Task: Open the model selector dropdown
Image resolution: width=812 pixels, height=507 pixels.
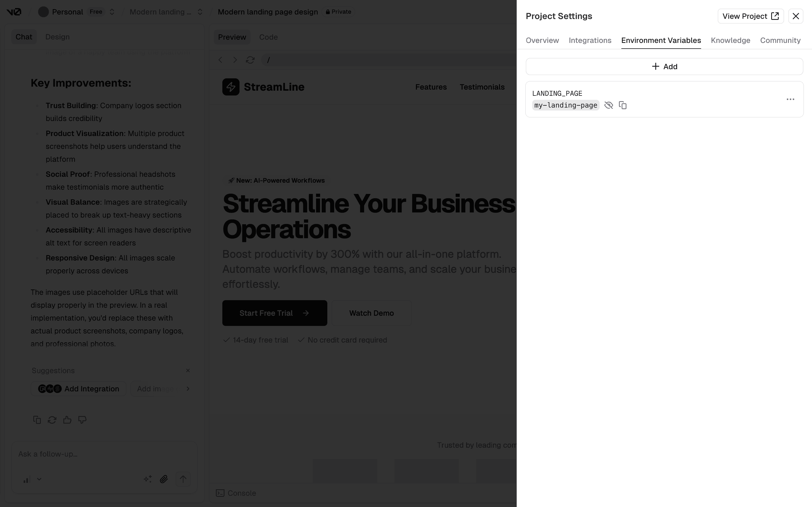Action: tap(32, 479)
